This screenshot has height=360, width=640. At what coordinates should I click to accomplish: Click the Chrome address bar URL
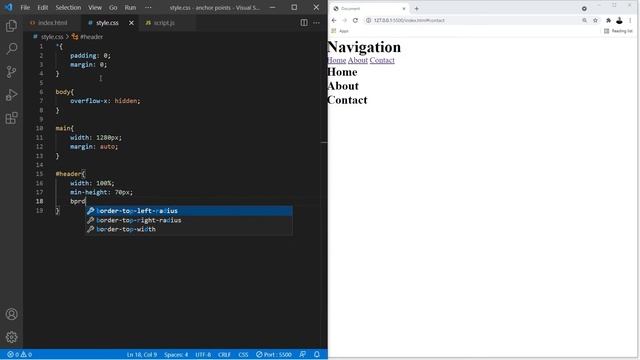point(409,20)
